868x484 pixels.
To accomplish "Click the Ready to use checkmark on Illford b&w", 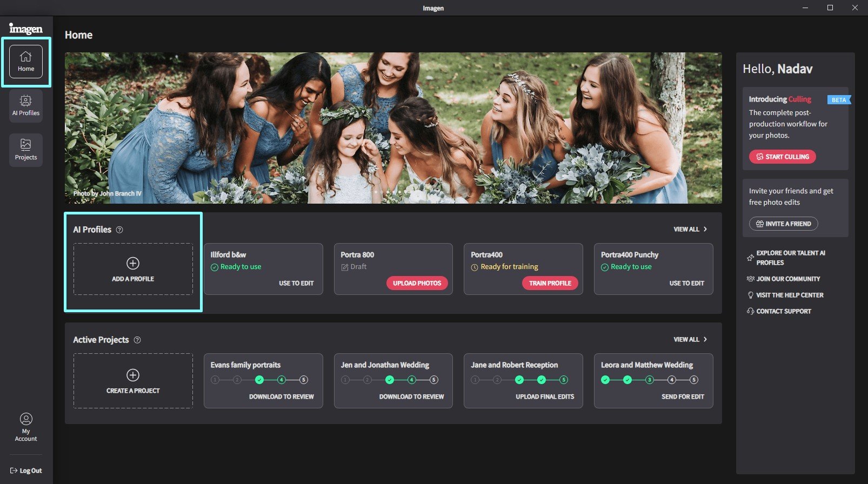I will [215, 267].
